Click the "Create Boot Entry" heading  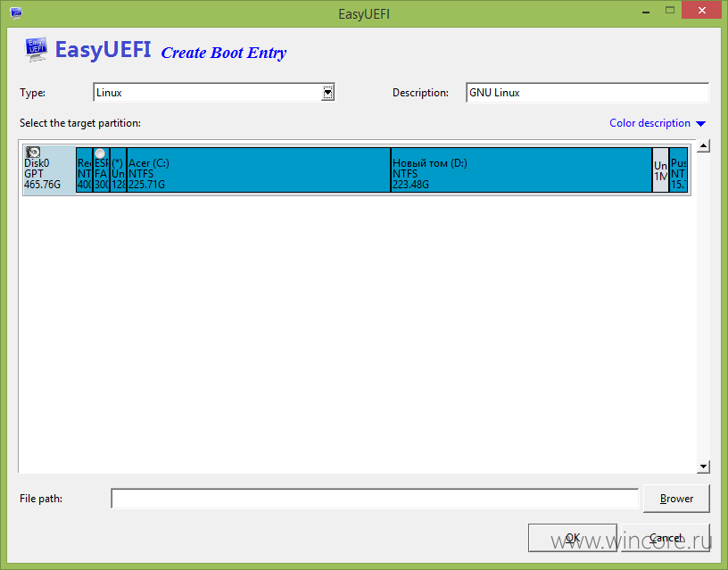(224, 53)
